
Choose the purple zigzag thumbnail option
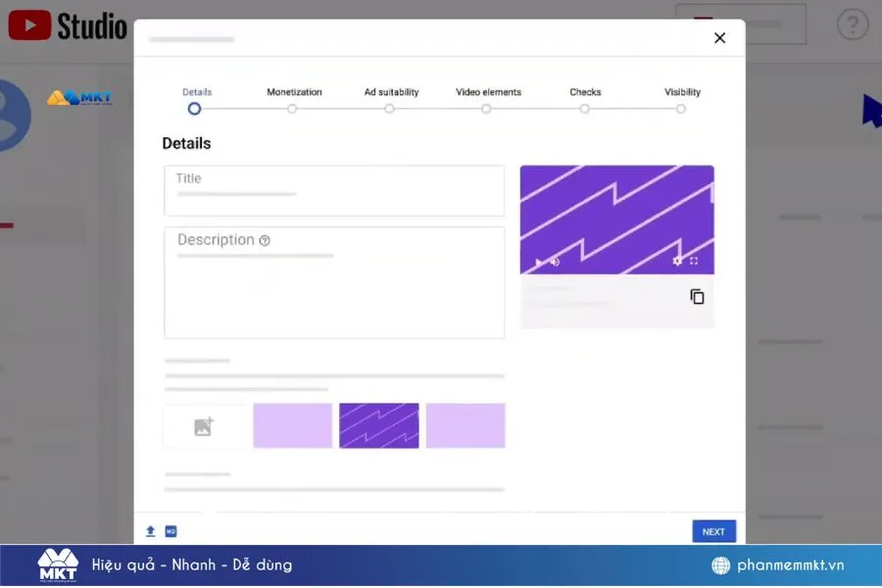pyautogui.click(x=378, y=426)
